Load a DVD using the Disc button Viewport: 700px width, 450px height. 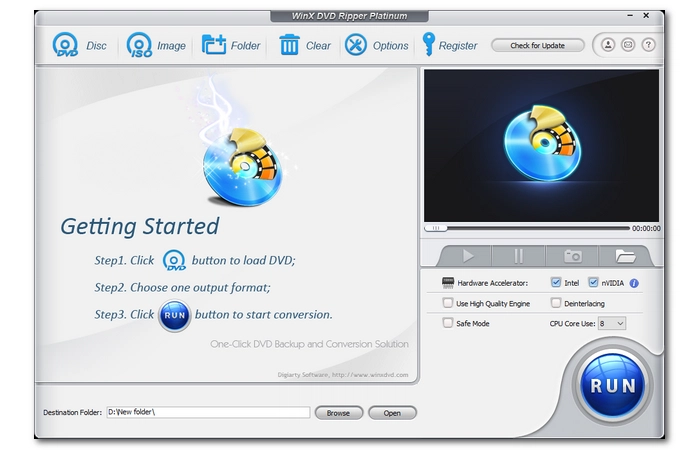[79, 45]
